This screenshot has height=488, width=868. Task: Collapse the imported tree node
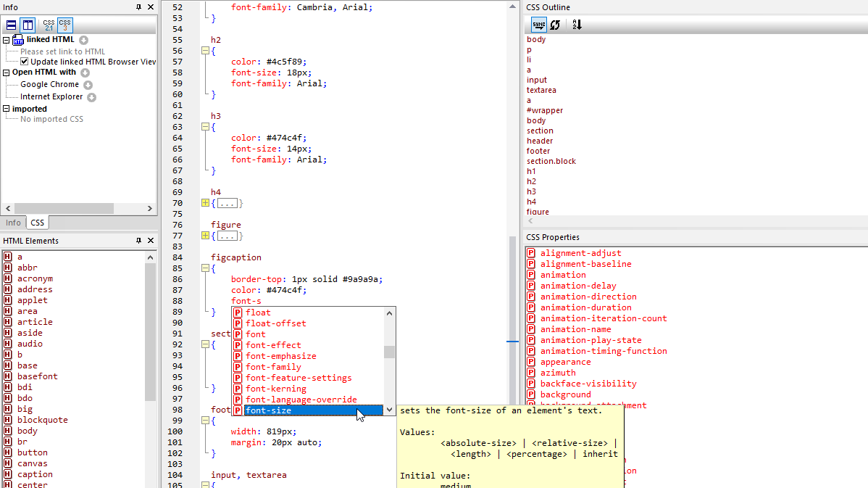click(6, 109)
